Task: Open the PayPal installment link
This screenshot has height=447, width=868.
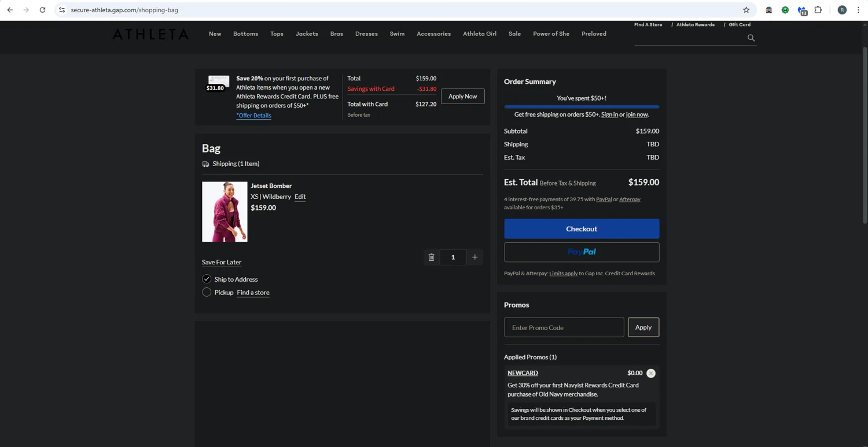Action: point(604,200)
